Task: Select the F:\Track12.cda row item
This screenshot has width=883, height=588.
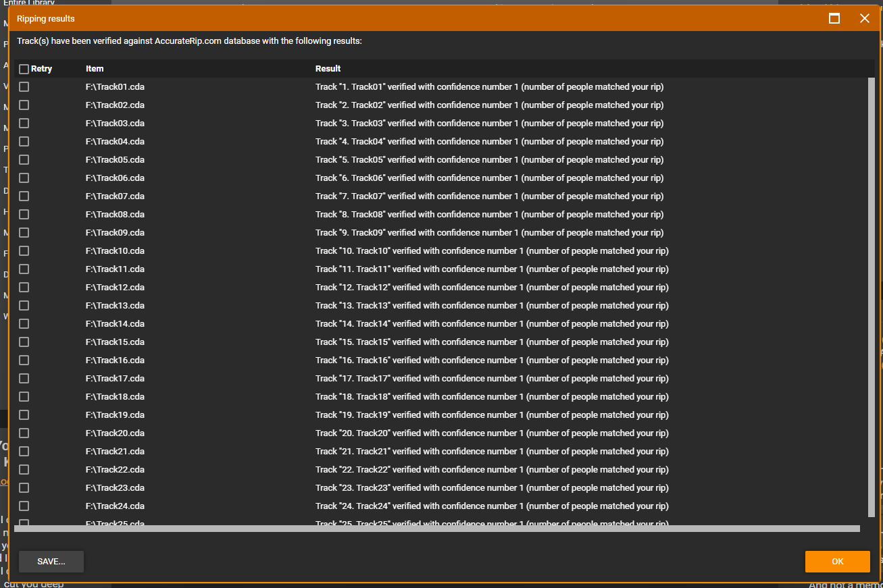Action: (x=115, y=288)
